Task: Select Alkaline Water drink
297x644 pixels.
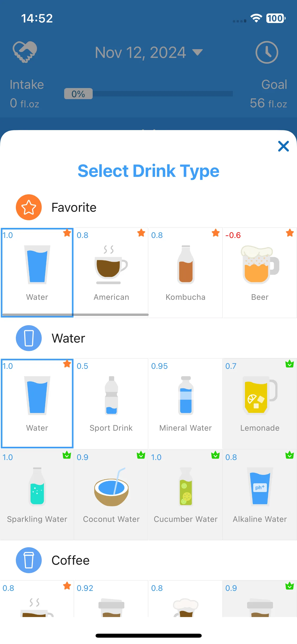Action: point(260,495)
